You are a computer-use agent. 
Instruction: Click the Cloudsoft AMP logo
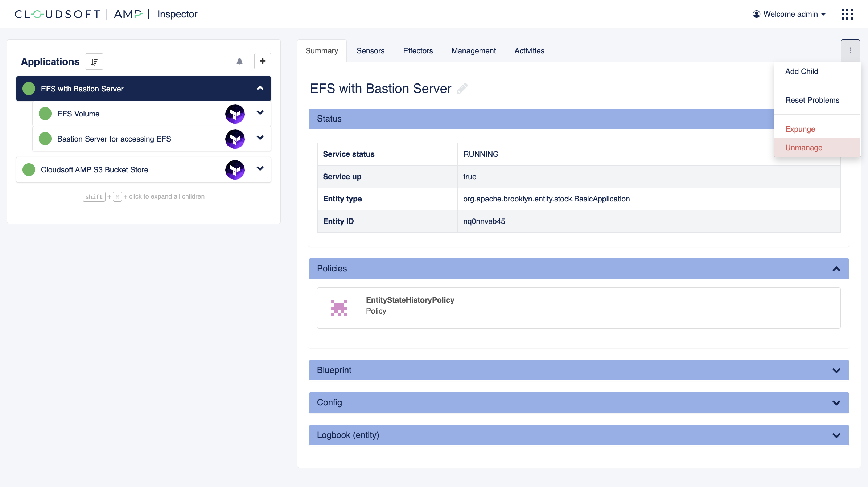tap(79, 14)
